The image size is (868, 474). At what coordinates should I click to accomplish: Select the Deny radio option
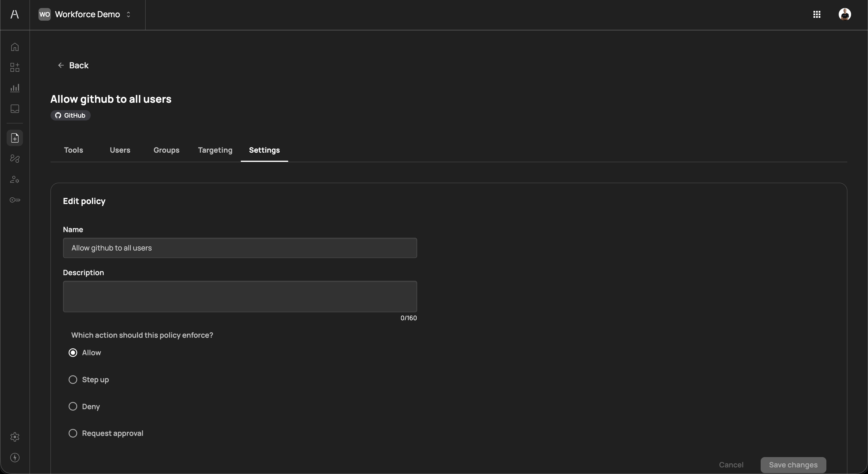pyautogui.click(x=73, y=406)
